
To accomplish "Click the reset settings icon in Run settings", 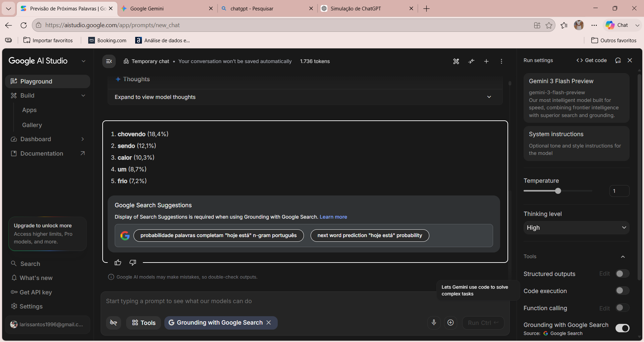I will pyautogui.click(x=618, y=60).
